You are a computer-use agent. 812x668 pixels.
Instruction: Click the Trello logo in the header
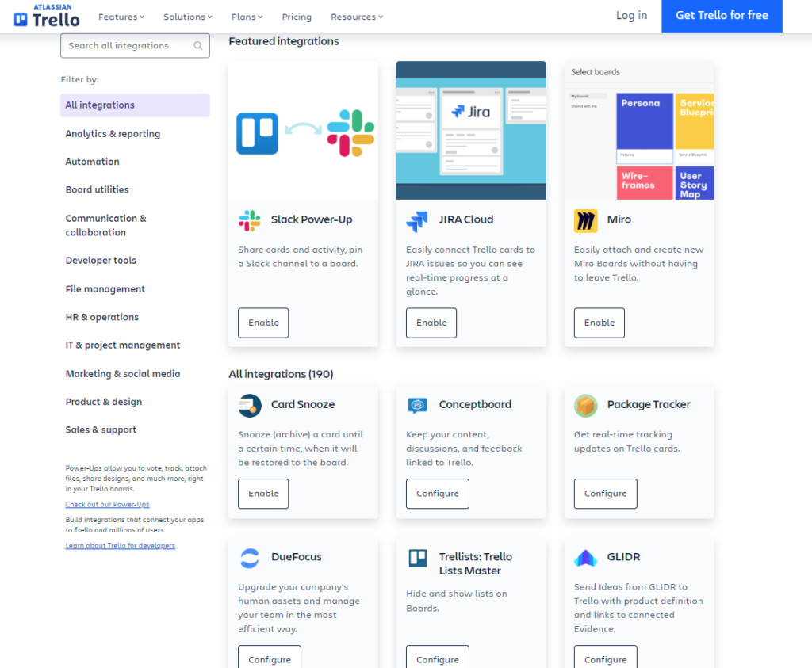tap(47, 16)
